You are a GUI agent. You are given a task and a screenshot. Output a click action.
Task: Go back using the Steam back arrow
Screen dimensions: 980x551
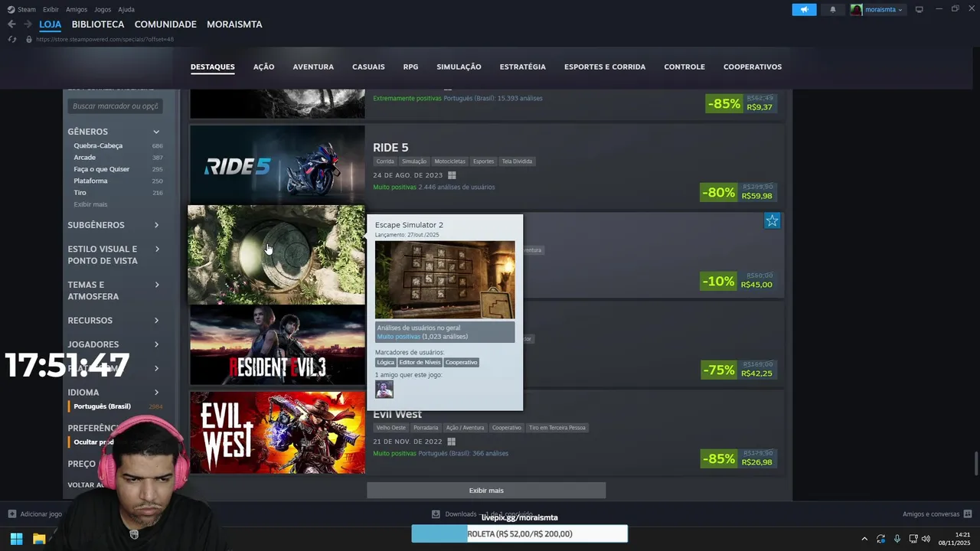11,24
